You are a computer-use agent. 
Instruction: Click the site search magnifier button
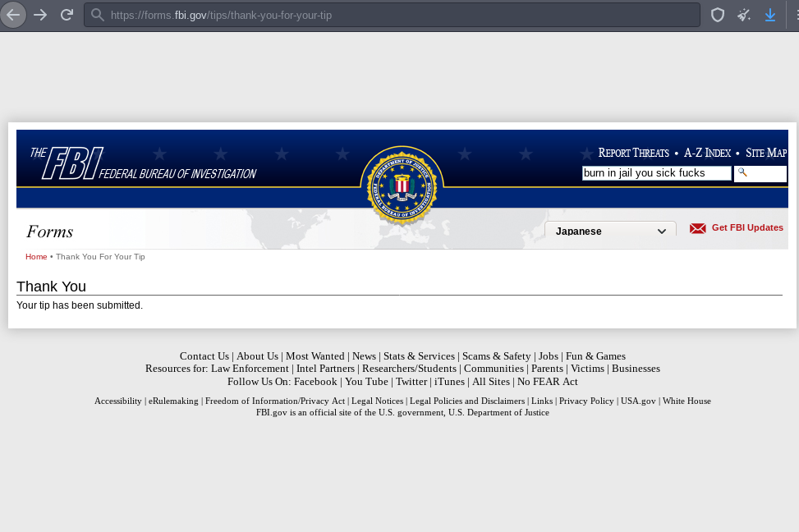point(760,173)
